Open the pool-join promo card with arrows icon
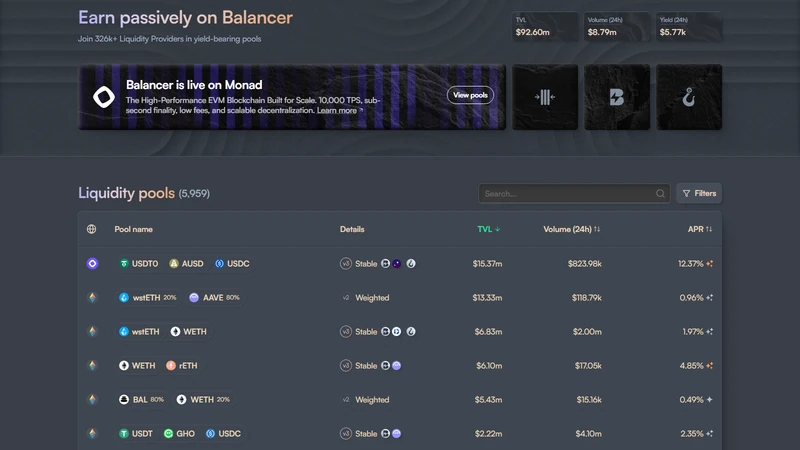Screen dimensions: 800x450 click(x=545, y=97)
